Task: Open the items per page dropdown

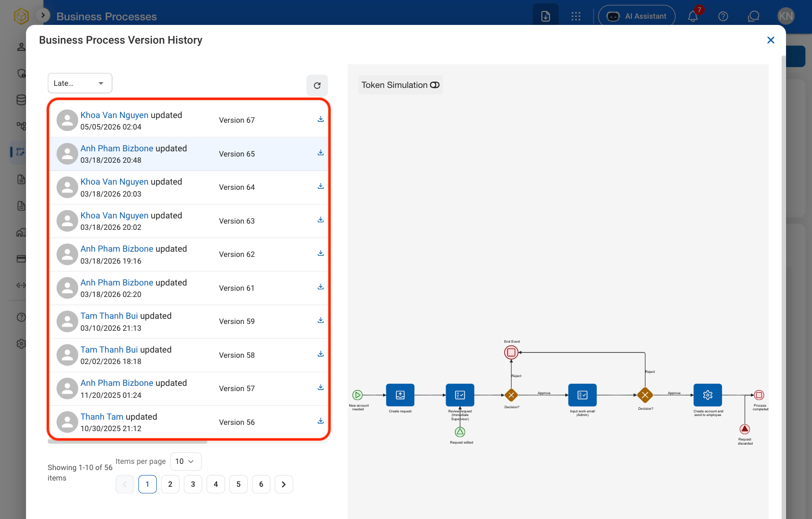Action: 186,461
